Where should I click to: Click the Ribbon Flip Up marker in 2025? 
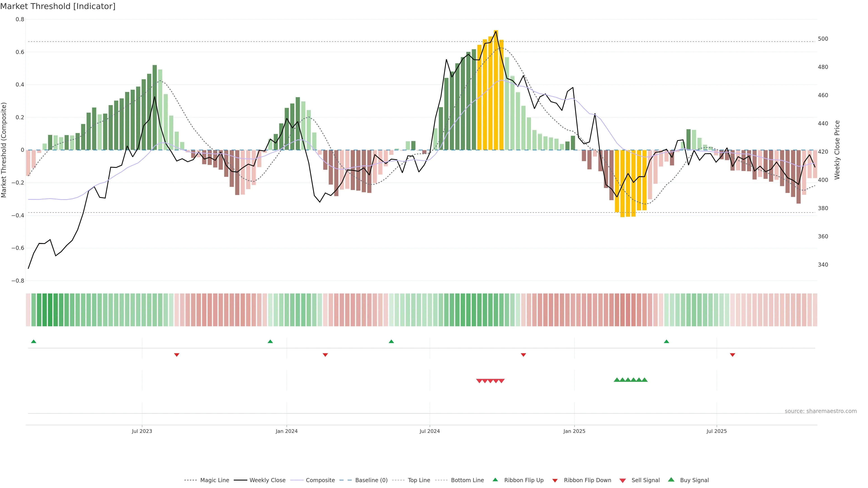point(666,342)
